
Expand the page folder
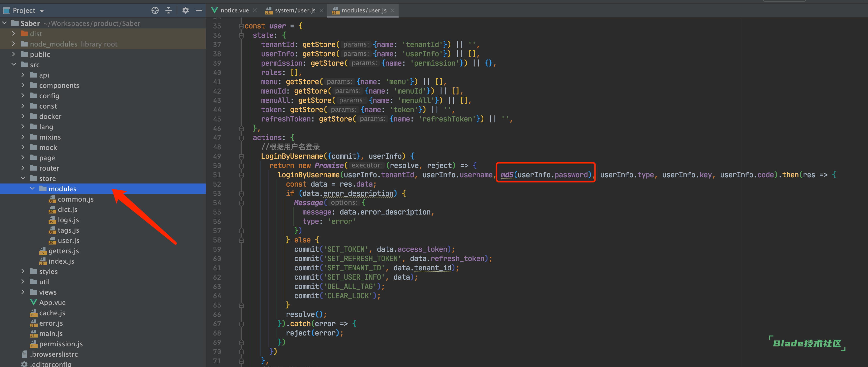pyautogui.click(x=23, y=157)
